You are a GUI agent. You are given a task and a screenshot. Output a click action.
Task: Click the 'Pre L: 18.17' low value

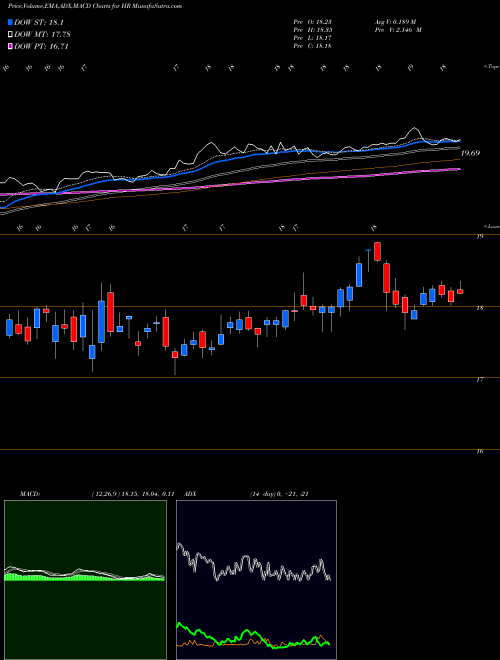[313, 38]
